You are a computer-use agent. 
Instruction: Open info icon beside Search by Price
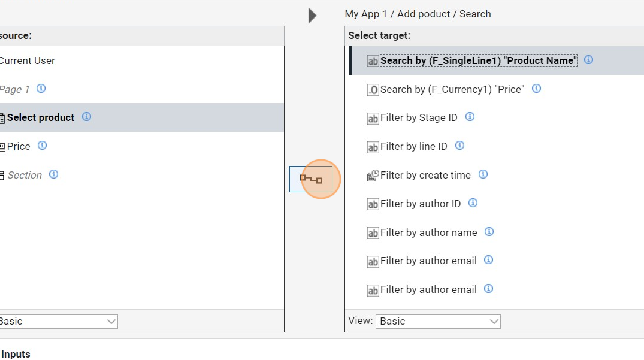click(536, 89)
